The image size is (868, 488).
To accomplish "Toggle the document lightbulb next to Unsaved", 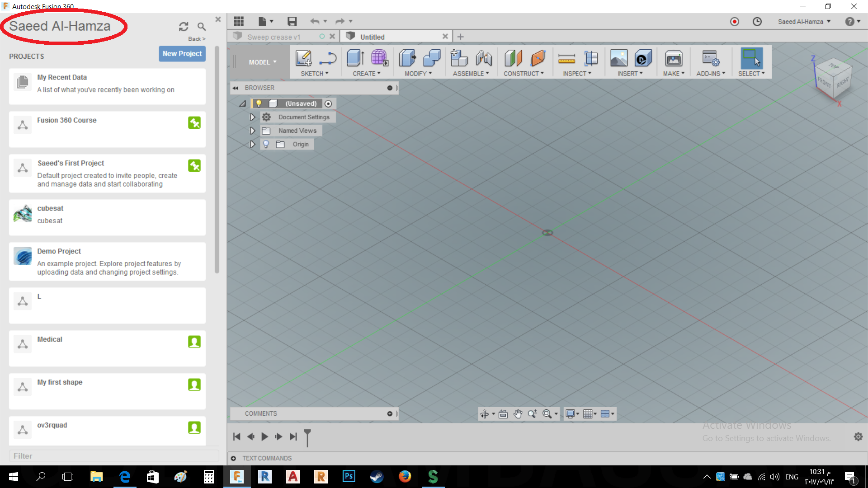I will click(258, 103).
